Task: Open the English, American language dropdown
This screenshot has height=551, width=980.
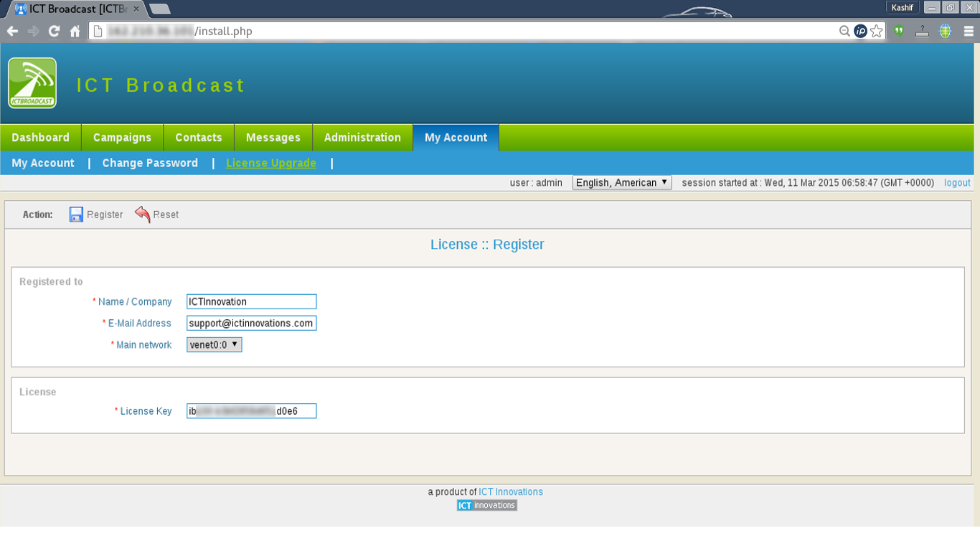Action: pos(622,183)
